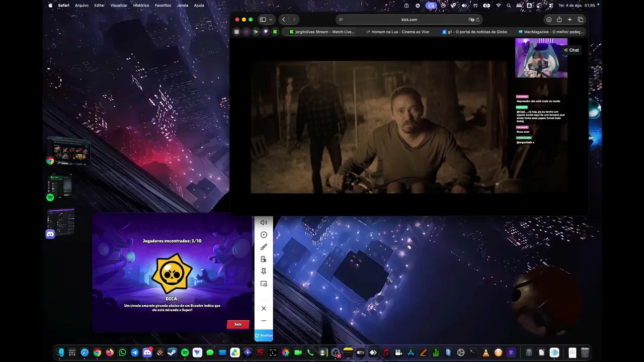Go back in Safari history
The height and width of the screenshot is (362, 644).
(284, 20)
